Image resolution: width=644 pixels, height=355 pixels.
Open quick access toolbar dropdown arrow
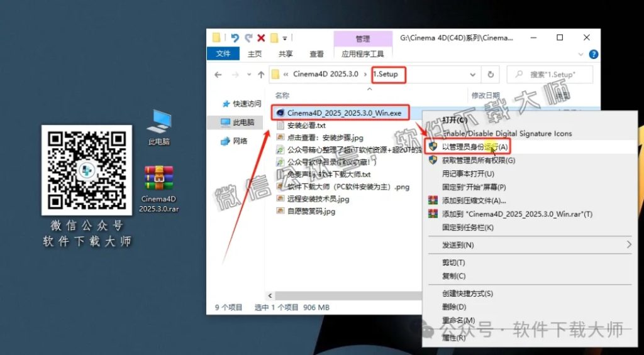click(284, 38)
